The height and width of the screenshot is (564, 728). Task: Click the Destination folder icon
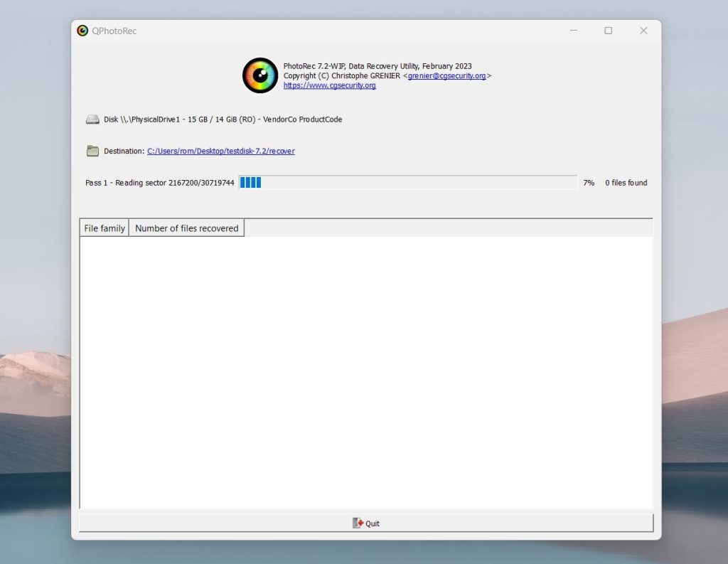[92, 150]
